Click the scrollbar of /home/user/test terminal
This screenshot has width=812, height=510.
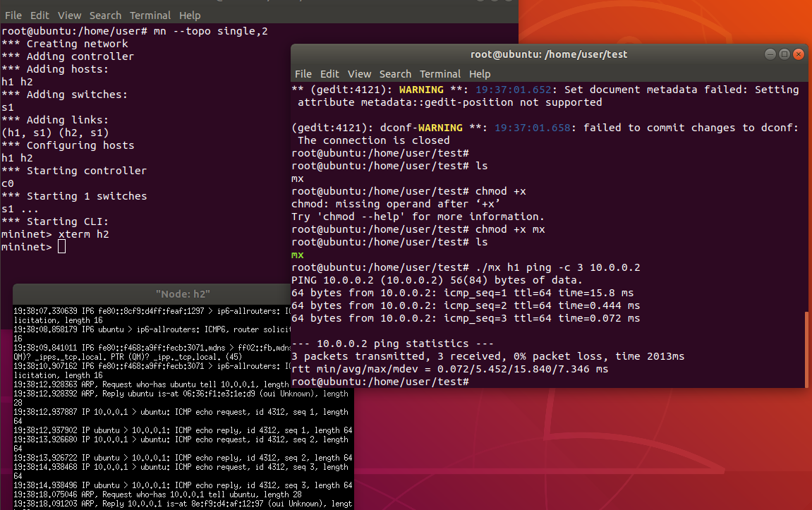[806, 349]
